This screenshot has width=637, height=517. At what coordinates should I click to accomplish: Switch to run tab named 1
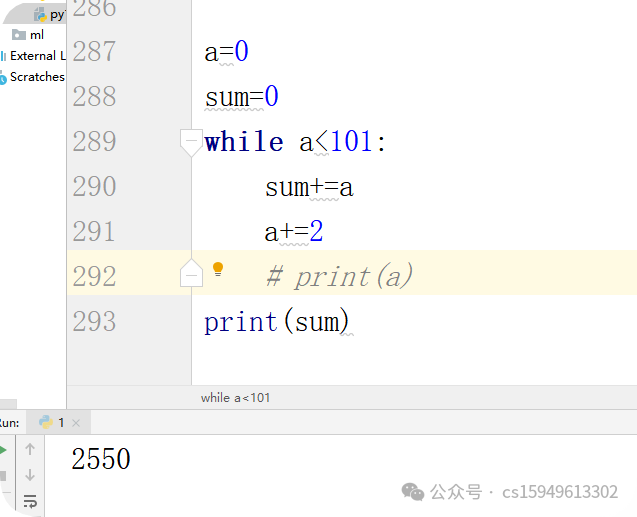click(x=58, y=422)
